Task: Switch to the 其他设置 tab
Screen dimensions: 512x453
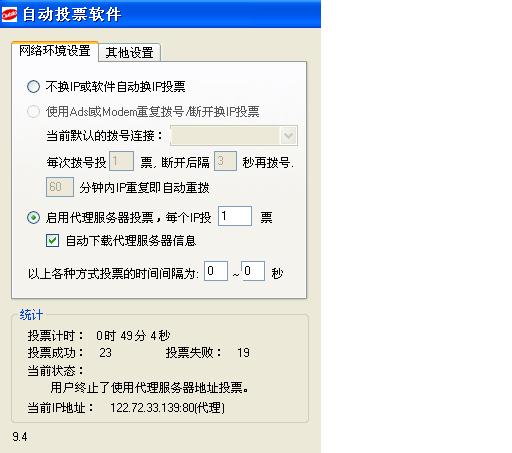Action: coord(130,53)
